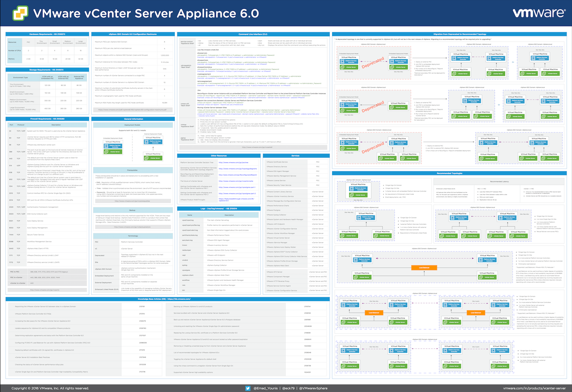Click the vCenter to vCenter ports row

pyautogui.click(x=47, y=283)
